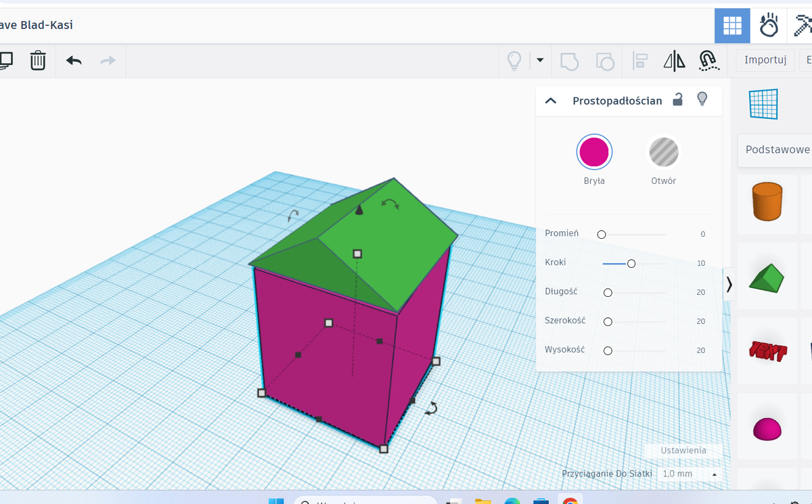The height and width of the screenshot is (504, 812).
Task: Mirror the selected shape
Action: click(x=674, y=61)
